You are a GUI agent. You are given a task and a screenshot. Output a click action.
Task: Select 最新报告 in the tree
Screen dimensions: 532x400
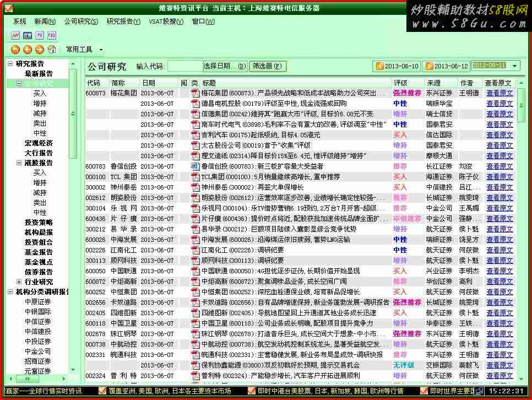(39, 74)
